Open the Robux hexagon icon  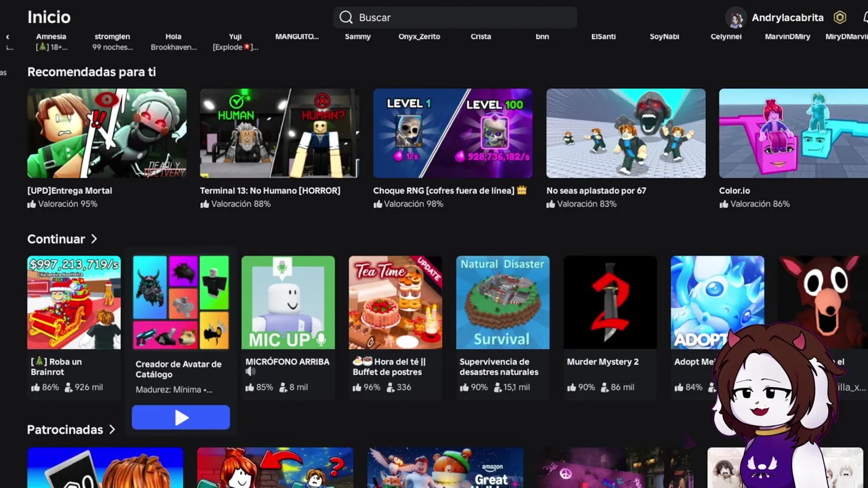840,18
